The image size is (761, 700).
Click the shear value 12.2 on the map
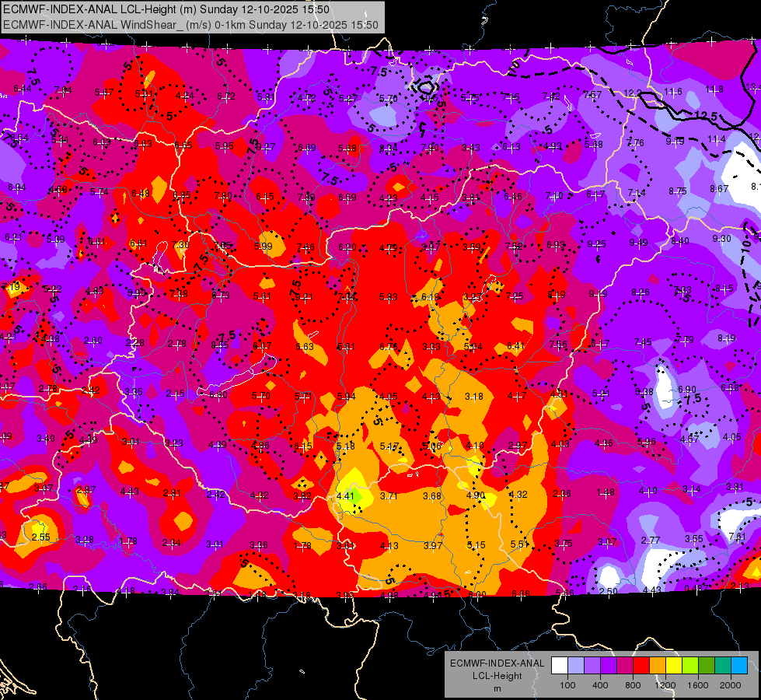pyautogui.click(x=633, y=93)
